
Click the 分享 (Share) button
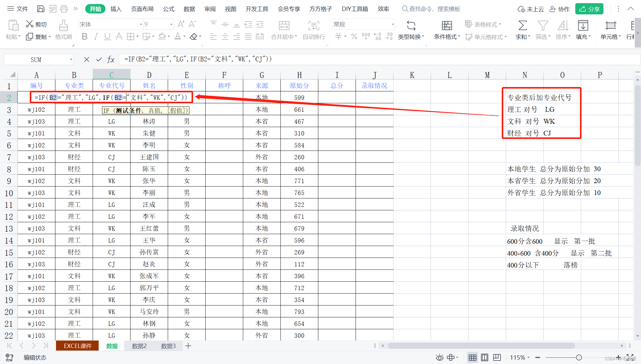click(589, 9)
